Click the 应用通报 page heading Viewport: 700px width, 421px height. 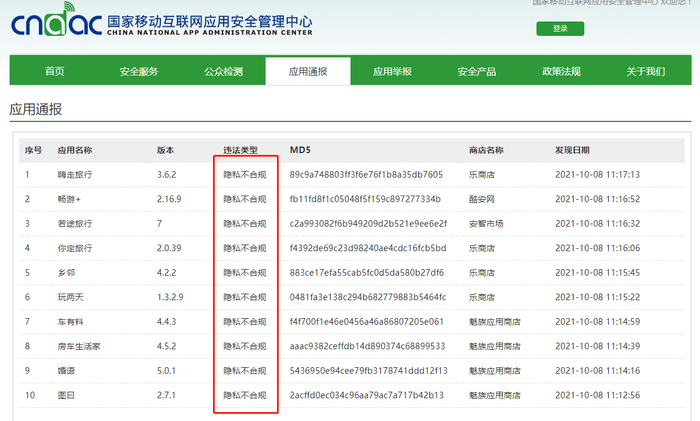[36, 109]
